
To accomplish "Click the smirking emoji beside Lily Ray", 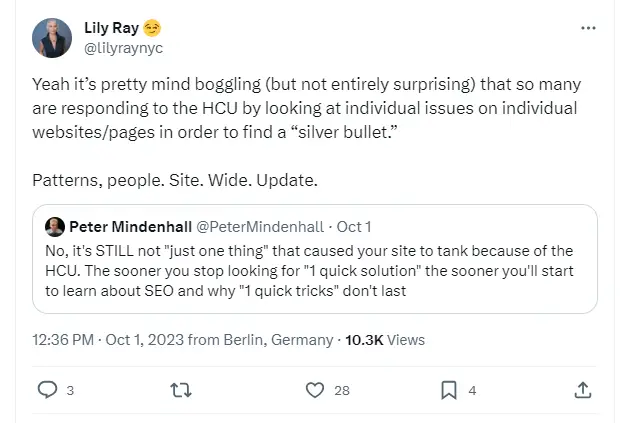I will (152, 28).
